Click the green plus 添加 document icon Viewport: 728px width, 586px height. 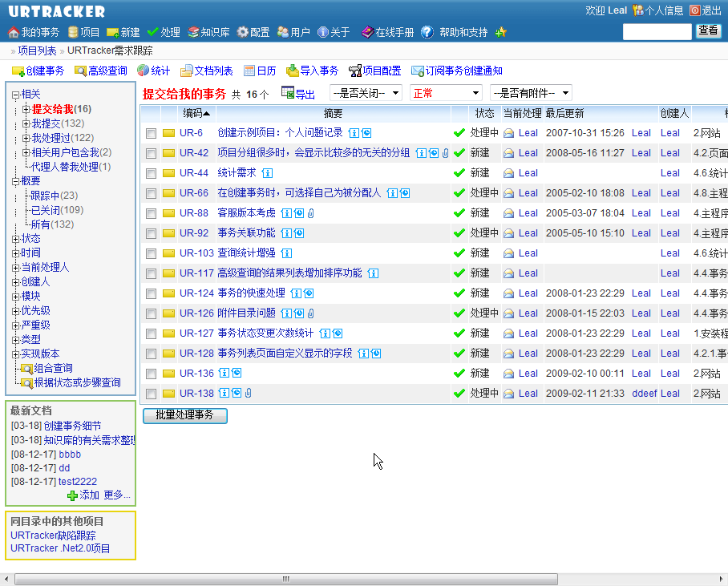click(72, 496)
